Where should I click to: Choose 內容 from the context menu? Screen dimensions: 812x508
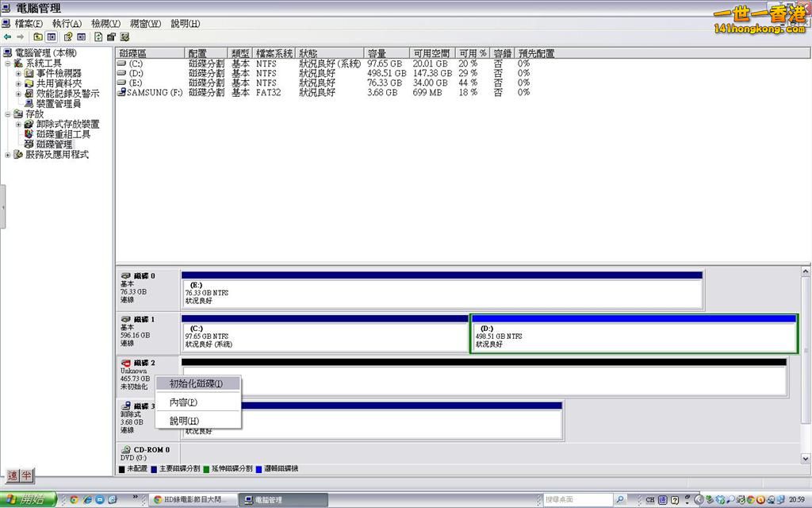[x=183, y=402]
